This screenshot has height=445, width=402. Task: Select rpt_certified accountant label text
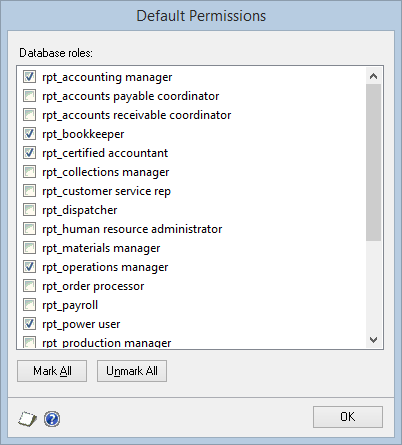105,153
